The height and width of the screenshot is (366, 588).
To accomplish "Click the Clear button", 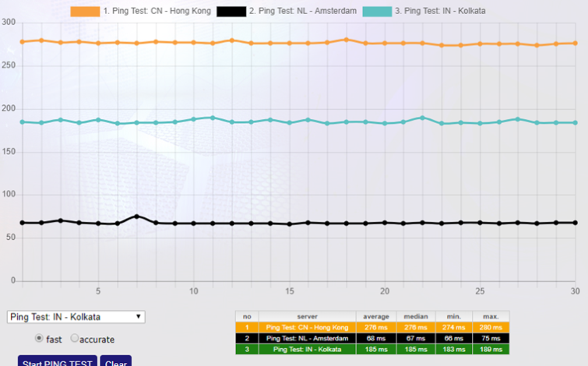I will tap(115, 361).
